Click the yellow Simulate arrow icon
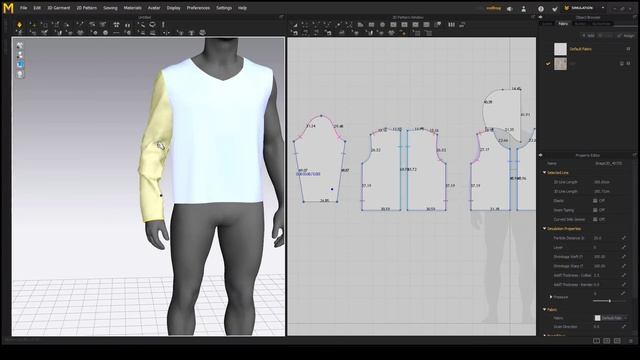Screen dimensions: 640x360 tap(19, 25)
